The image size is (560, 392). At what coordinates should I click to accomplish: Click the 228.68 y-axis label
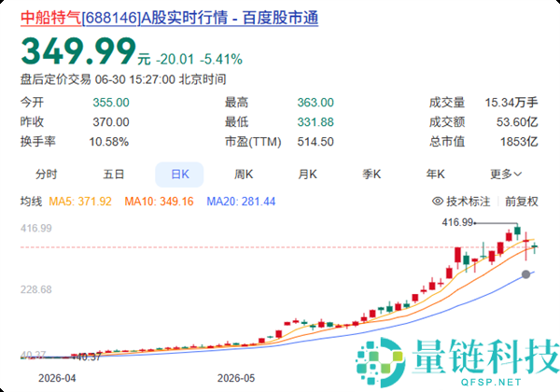point(36,289)
